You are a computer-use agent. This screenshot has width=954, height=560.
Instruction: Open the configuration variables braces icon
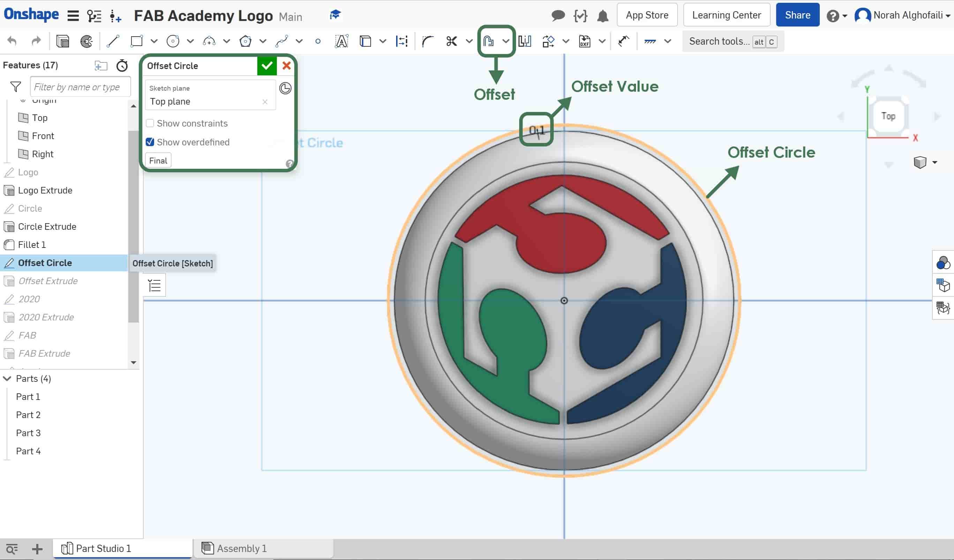pos(580,16)
